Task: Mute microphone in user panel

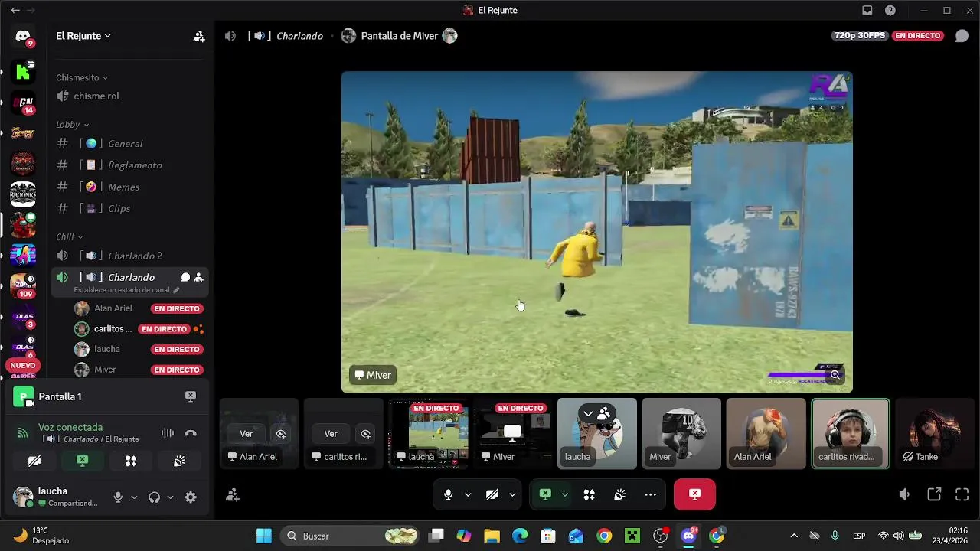Action: (x=118, y=497)
